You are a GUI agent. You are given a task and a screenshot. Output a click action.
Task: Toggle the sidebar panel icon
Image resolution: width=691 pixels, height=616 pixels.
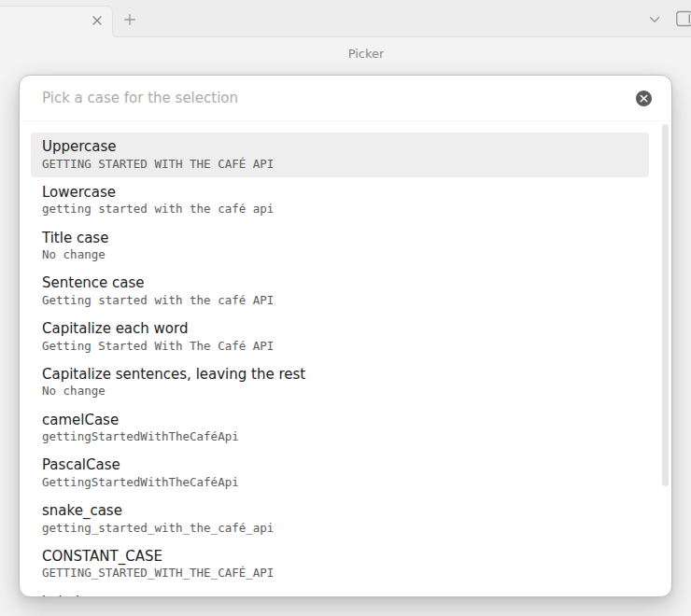(x=684, y=19)
